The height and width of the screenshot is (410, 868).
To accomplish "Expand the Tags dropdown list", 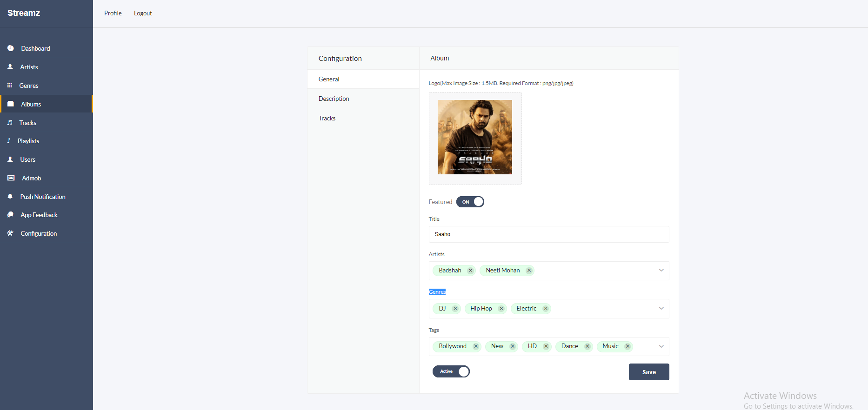I will [661, 346].
